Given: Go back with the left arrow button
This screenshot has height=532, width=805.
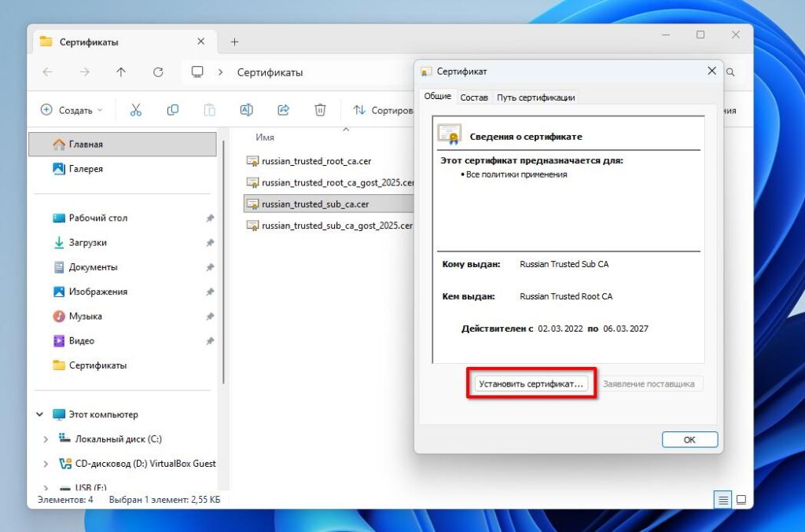Looking at the screenshot, I should [x=48, y=72].
